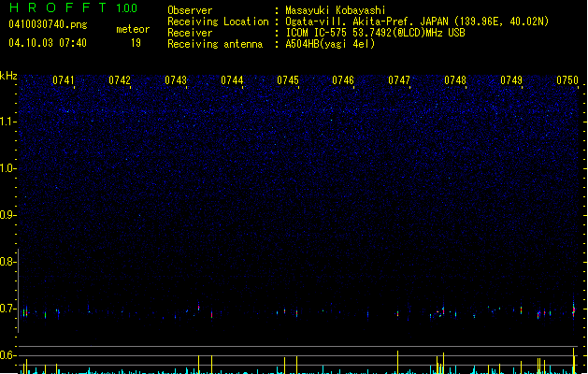Click the 0.9 kHz axis label

[7, 215]
